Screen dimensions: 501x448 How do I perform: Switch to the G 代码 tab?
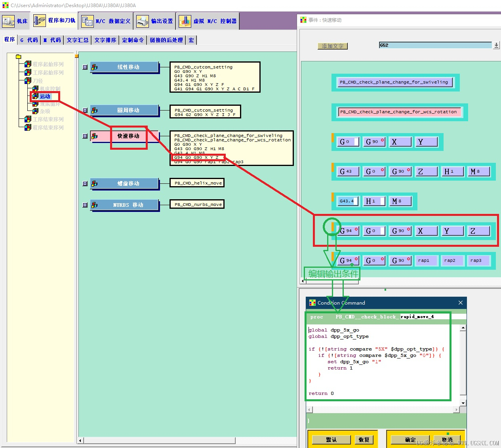pyautogui.click(x=29, y=40)
